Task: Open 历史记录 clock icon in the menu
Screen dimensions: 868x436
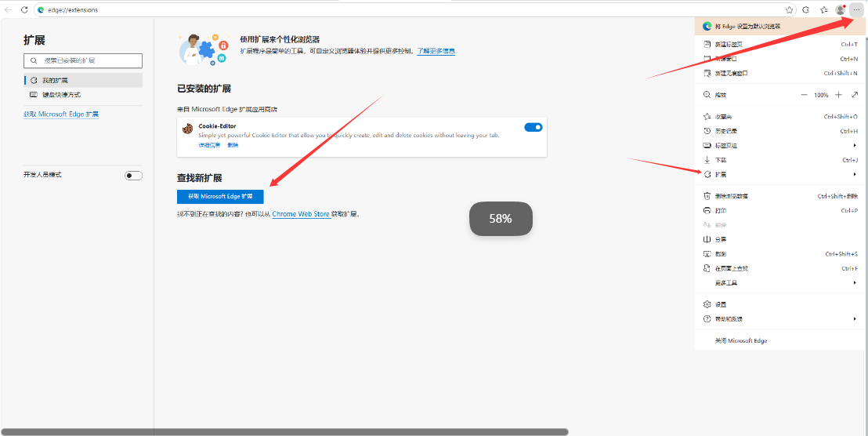Action: (707, 131)
